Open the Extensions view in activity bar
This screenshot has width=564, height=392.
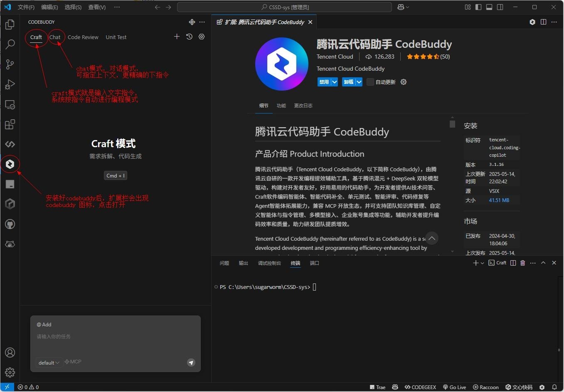pyautogui.click(x=10, y=124)
